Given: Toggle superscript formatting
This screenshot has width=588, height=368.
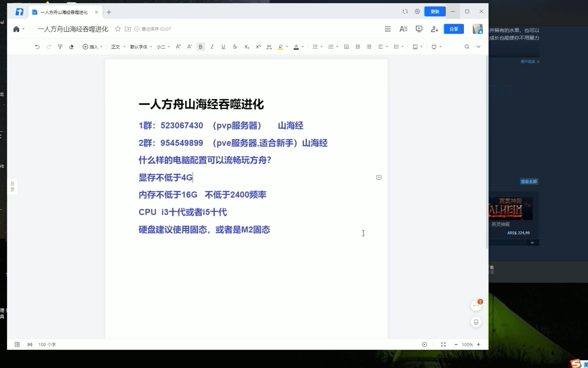Looking at the screenshot, I should pyautogui.click(x=258, y=47).
